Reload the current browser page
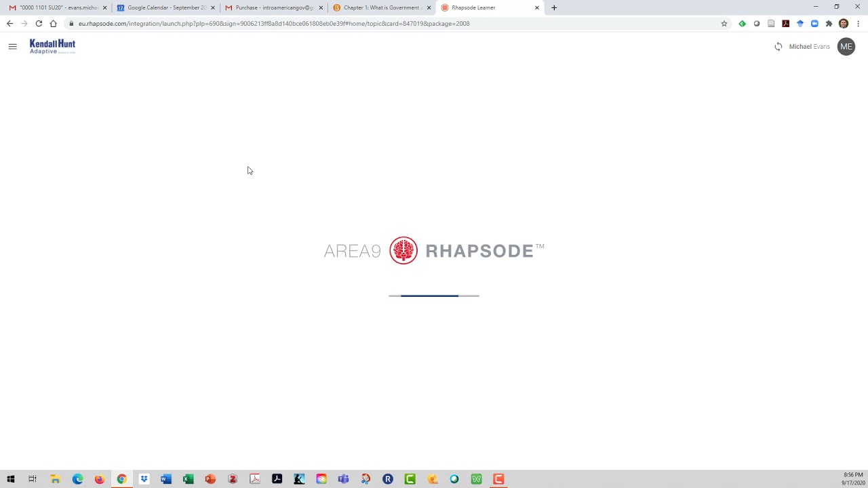 click(x=39, y=24)
